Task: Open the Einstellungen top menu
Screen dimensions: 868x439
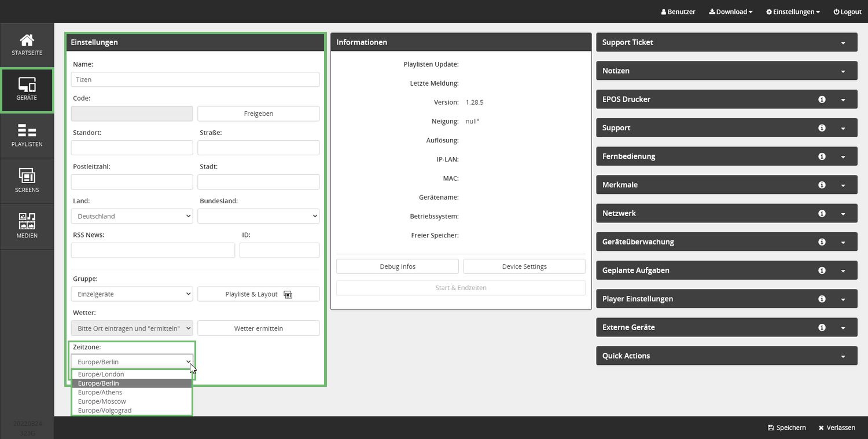Action: 792,12
